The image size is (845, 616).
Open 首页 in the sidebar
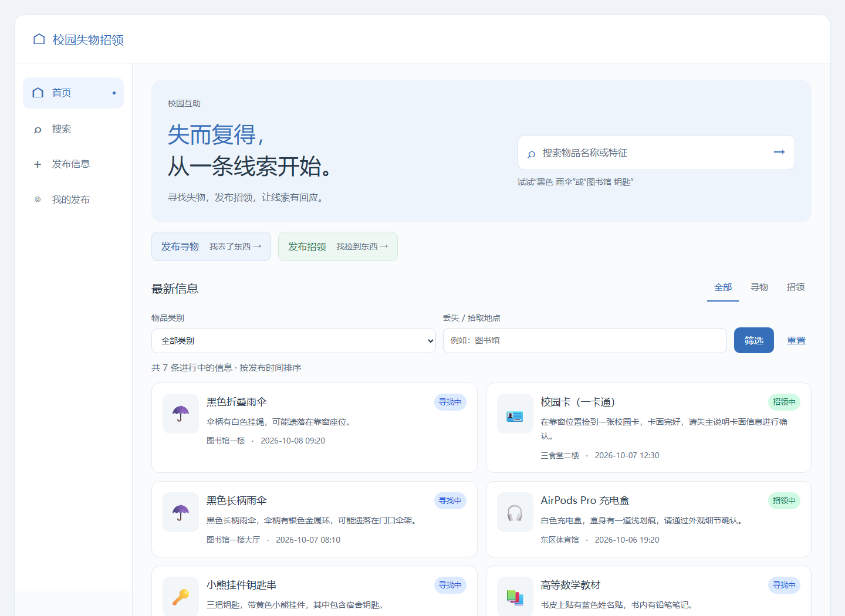click(x=73, y=93)
